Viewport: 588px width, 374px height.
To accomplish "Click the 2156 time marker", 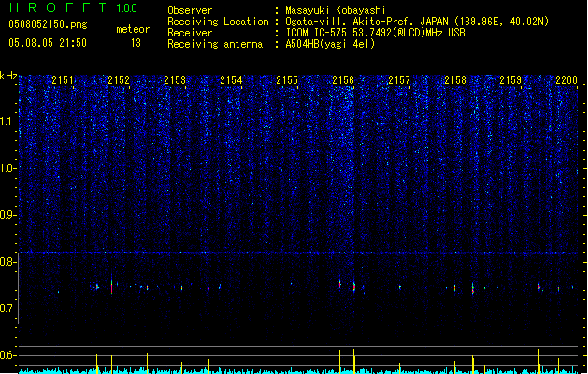I will pos(343,80).
